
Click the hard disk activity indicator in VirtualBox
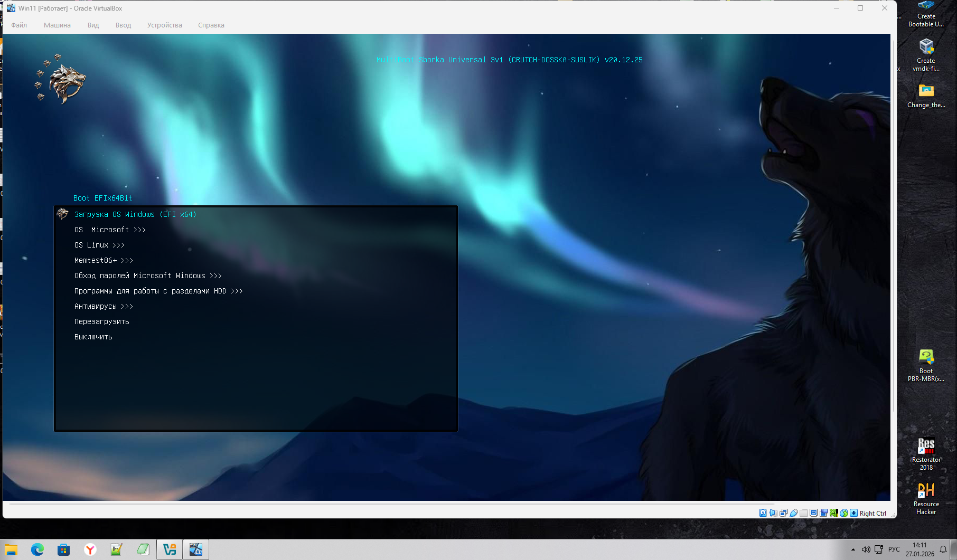(763, 513)
